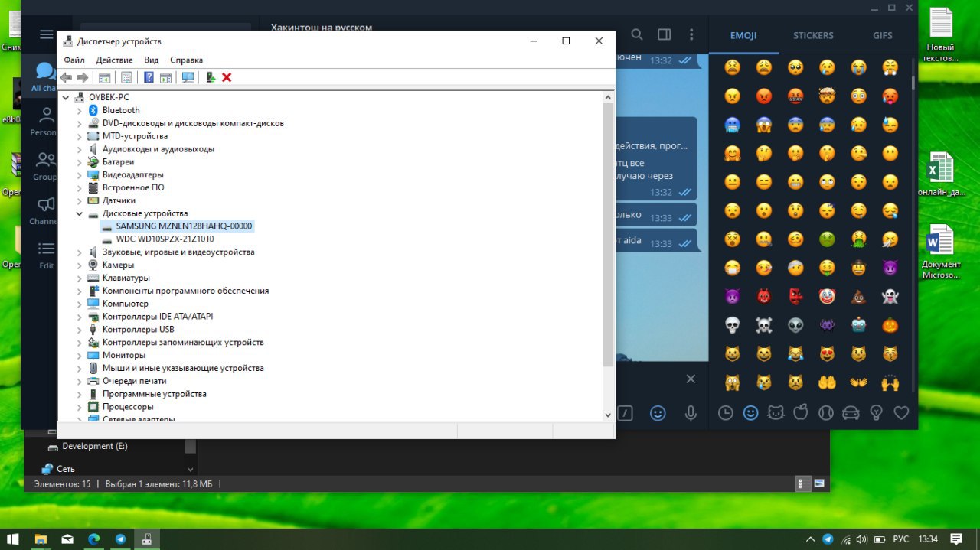Click bot commands slash icon

coord(626,413)
